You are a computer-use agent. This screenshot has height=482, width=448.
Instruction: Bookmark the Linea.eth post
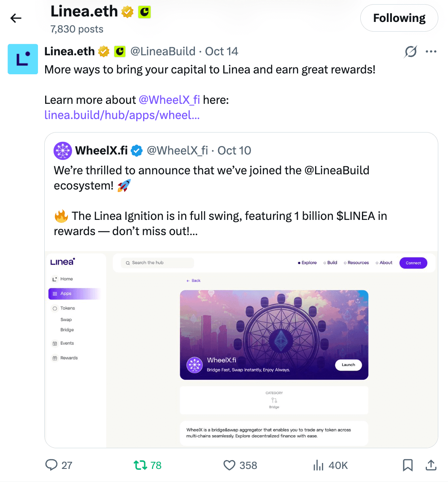pyautogui.click(x=408, y=465)
